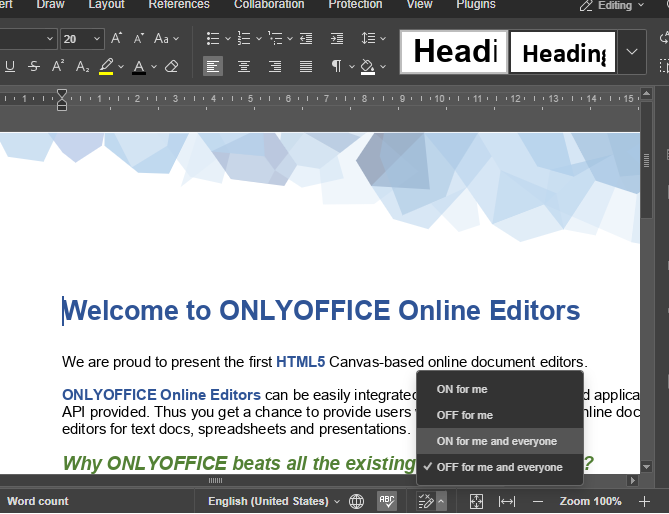This screenshot has width=669, height=514.
Task: Select OFF for me
Action: (500, 415)
